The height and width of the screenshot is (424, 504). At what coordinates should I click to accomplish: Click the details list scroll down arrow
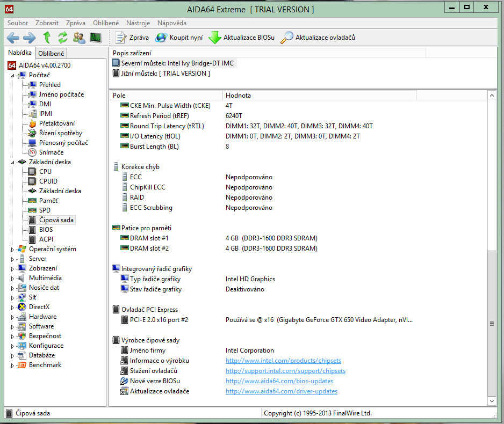point(492,401)
